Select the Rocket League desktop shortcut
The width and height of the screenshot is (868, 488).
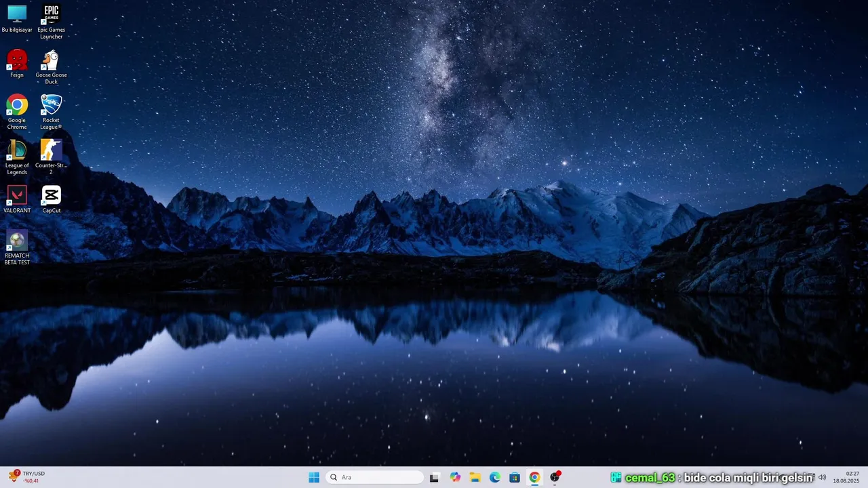tap(51, 112)
